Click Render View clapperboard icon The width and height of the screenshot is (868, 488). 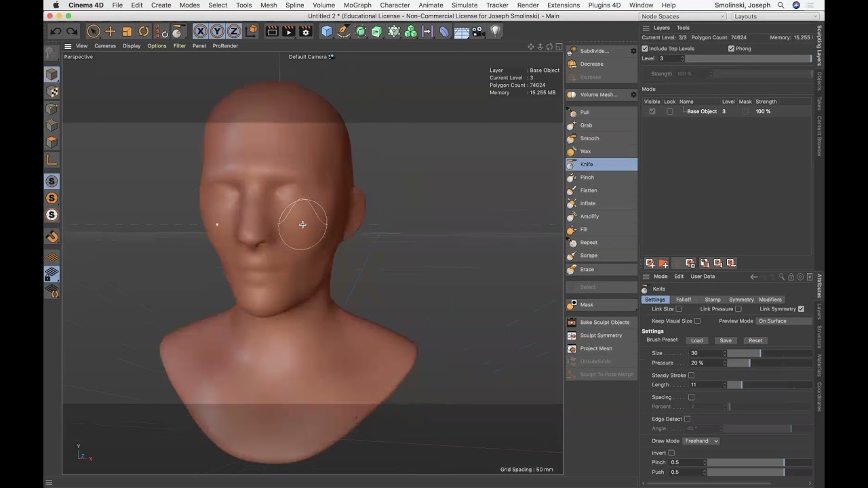(272, 31)
